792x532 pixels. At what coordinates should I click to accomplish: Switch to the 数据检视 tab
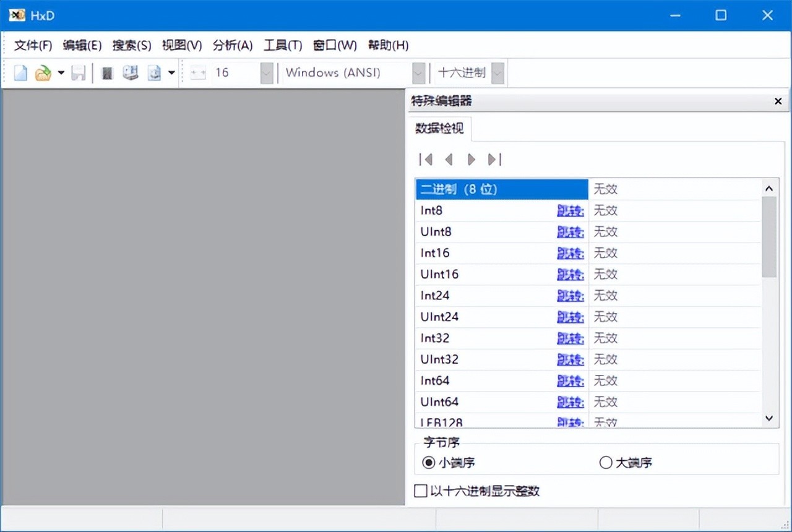(x=439, y=128)
